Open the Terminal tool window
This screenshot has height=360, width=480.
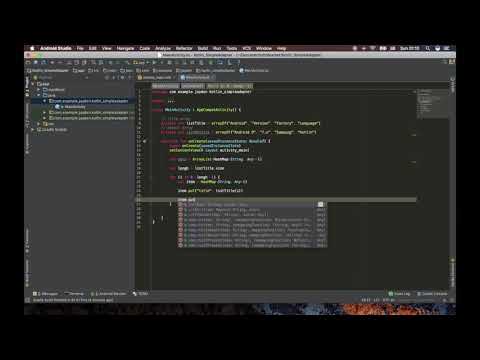pyautogui.click(x=74, y=294)
